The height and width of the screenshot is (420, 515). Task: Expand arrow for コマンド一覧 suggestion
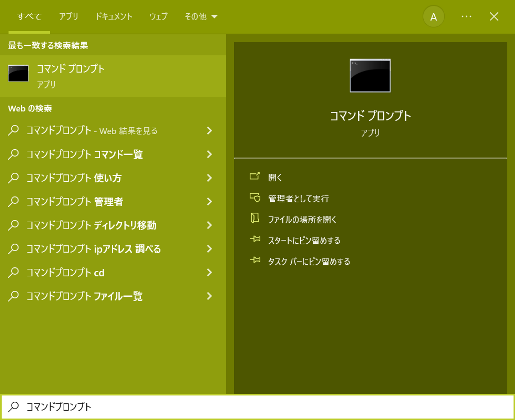(x=209, y=154)
